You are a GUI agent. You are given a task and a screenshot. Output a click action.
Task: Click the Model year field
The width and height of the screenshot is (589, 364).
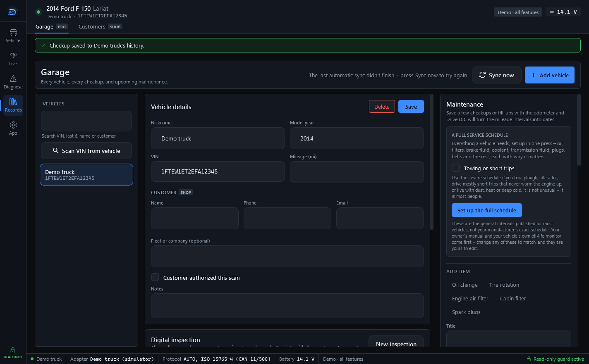[x=357, y=138]
